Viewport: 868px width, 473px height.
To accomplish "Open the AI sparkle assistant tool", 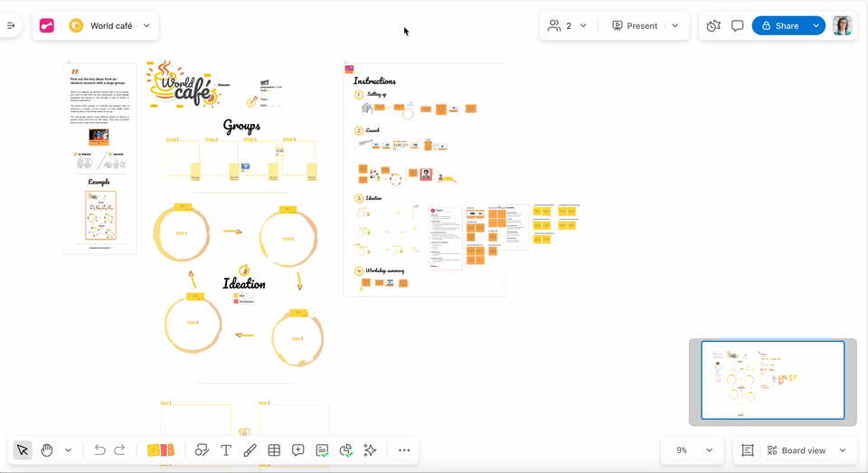I will [370, 450].
